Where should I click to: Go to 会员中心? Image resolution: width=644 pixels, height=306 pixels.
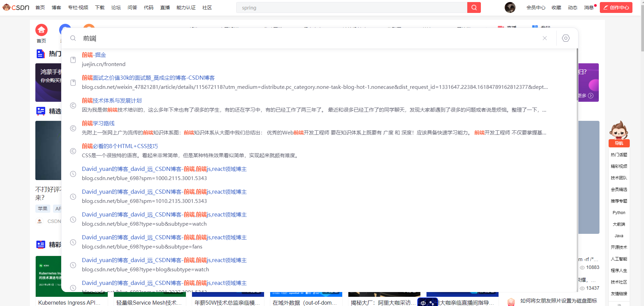(x=536, y=7)
